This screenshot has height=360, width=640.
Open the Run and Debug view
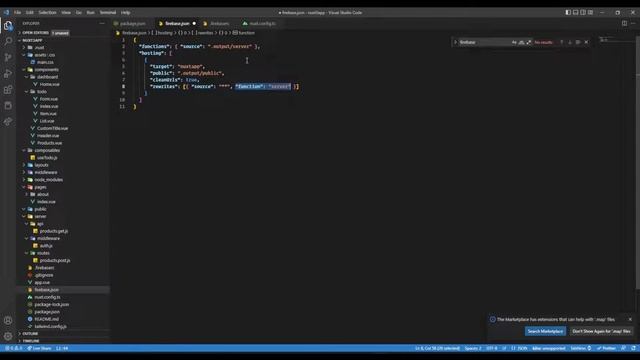[x=8, y=73]
